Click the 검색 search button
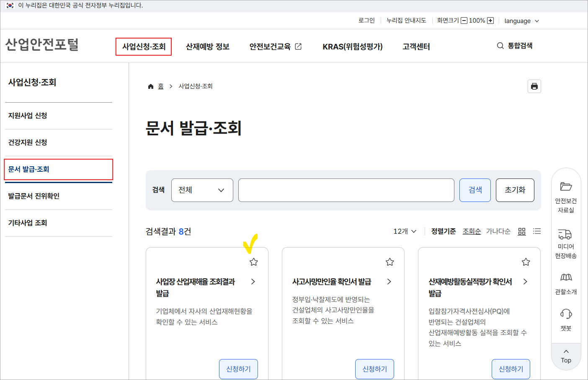The height and width of the screenshot is (380, 588). pos(475,190)
